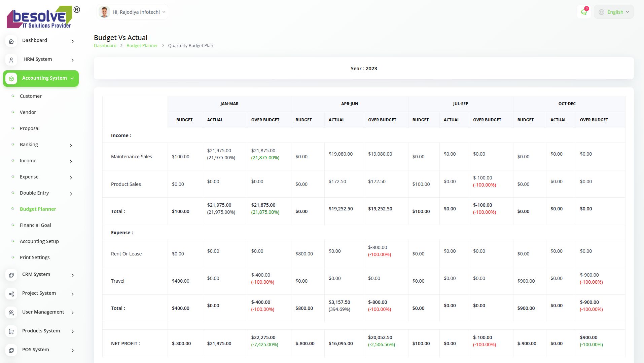
Task: Select Budget Planner in the sidebar
Action: 38,209
